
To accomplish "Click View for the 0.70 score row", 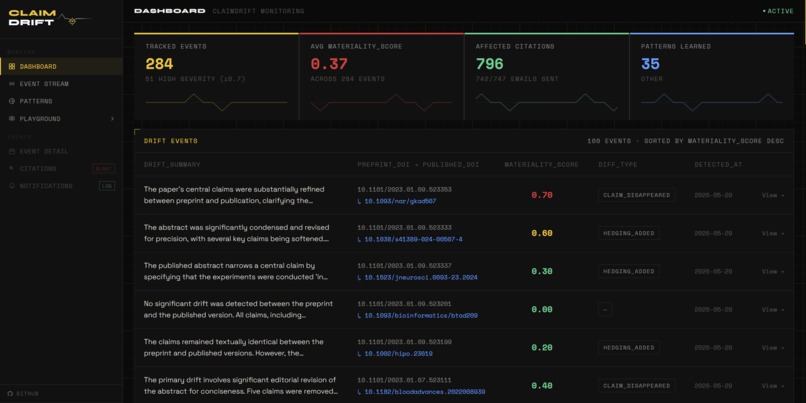I will [x=773, y=195].
